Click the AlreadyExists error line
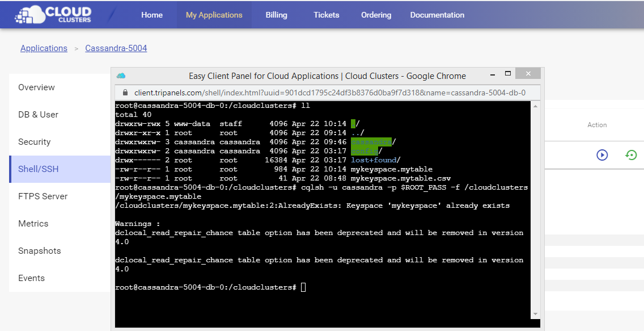Viewport: 644px width, 331px height. pos(312,206)
